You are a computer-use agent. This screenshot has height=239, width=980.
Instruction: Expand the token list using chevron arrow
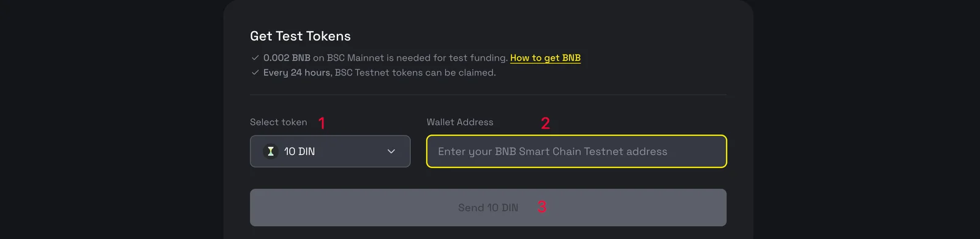[x=391, y=151]
